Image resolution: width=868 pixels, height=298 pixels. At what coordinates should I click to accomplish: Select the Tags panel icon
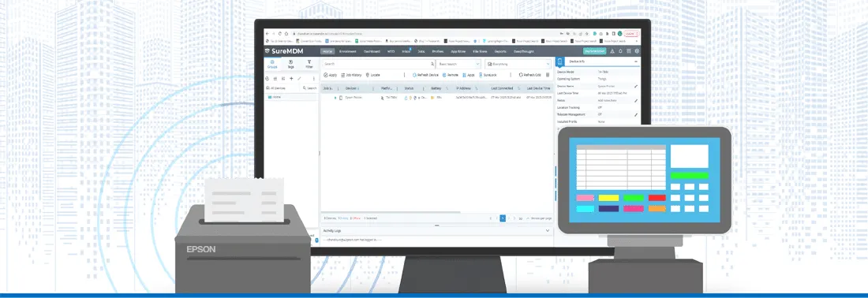click(290, 64)
